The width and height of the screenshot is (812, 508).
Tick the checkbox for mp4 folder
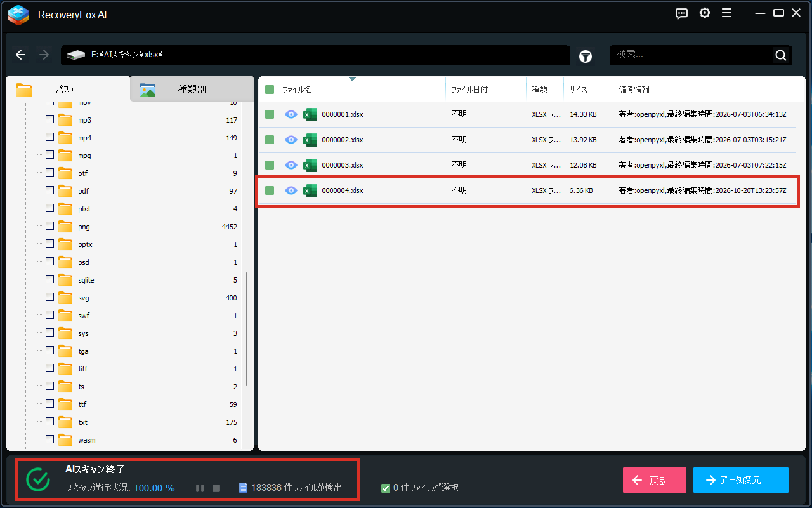pyautogui.click(x=49, y=137)
